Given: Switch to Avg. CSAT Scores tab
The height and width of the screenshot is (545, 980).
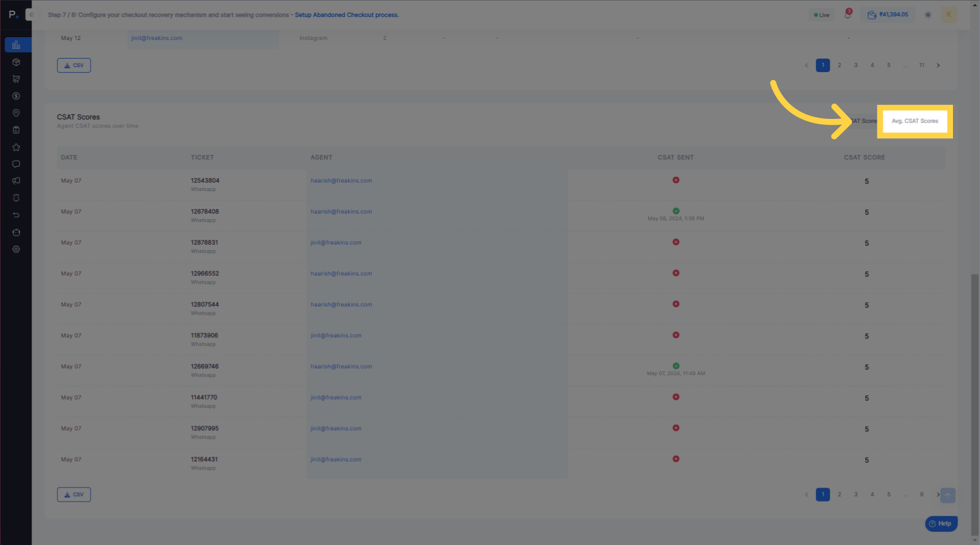Looking at the screenshot, I should pyautogui.click(x=915, y=121).
